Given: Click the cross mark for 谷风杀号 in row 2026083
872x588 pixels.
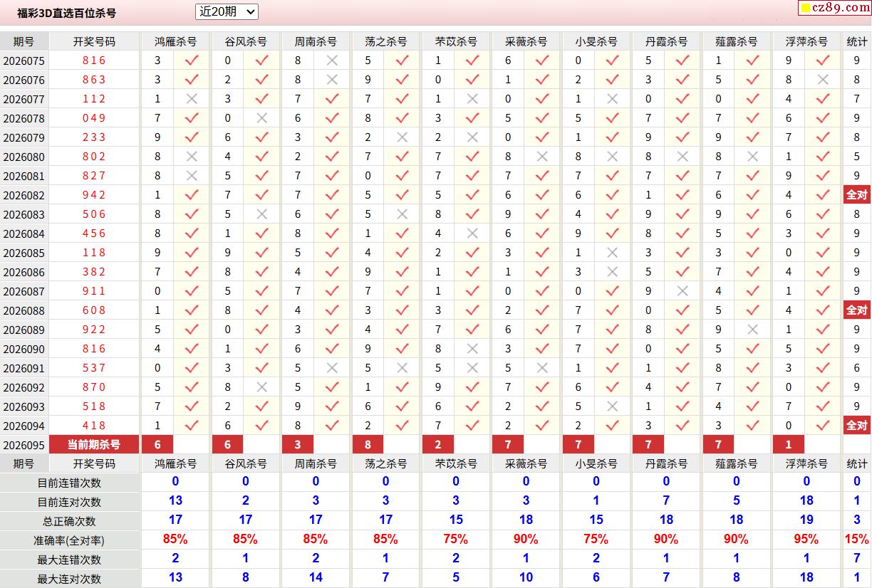Looking at the screenshot, I should tap(261, 214).
